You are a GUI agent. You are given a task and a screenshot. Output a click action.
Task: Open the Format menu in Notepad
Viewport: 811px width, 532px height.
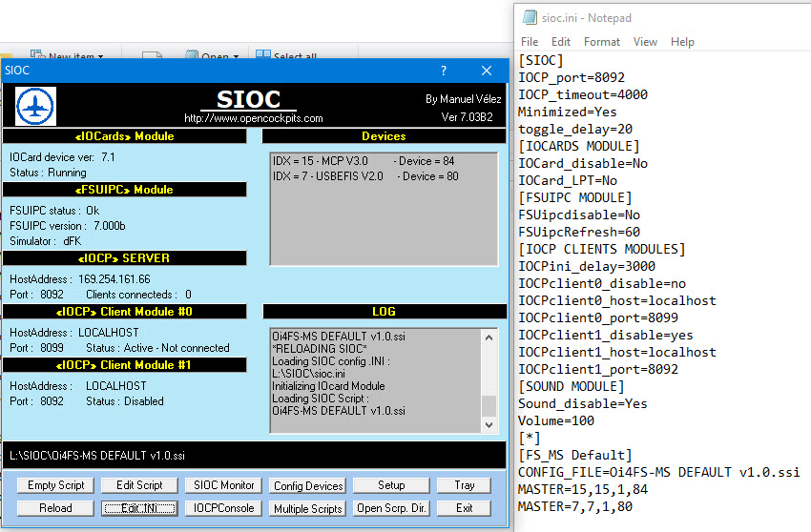tap(601, 42)
